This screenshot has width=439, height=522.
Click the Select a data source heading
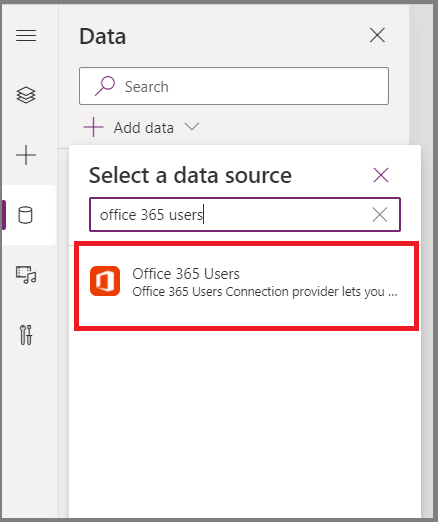coord(190,175)
